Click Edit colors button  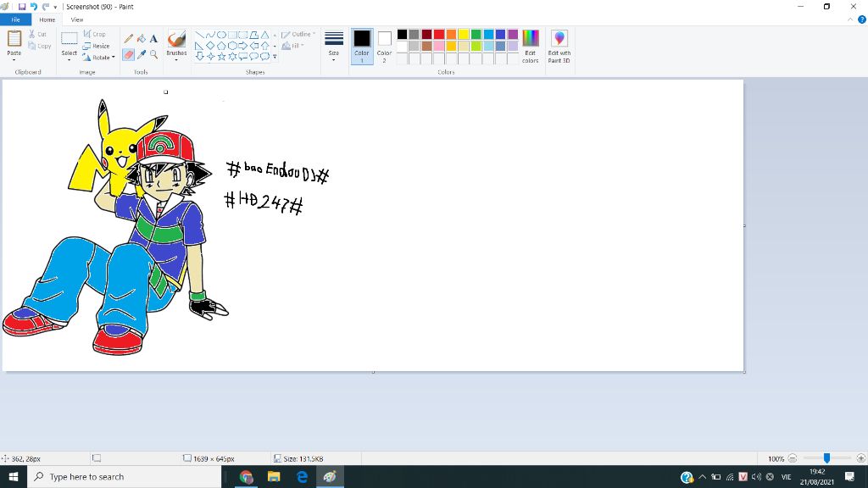tap(531, 47)
